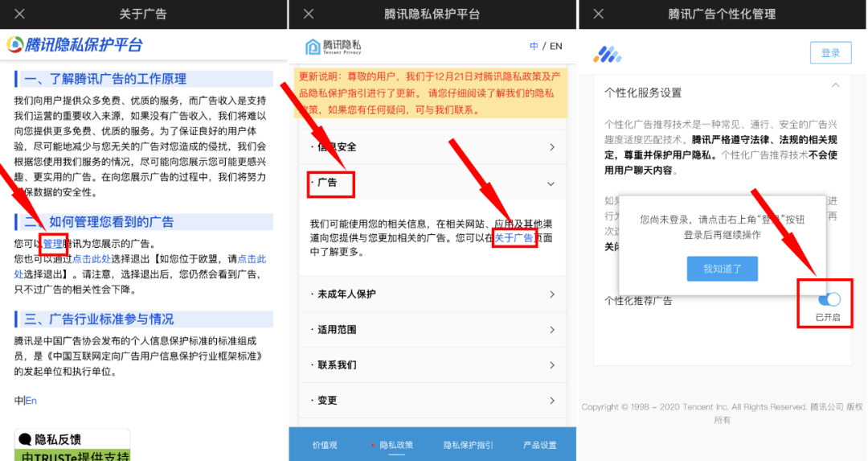Open the 价值观 bottom tab
This screenshot has width=868, height=461.
click(x=325, y=445)
